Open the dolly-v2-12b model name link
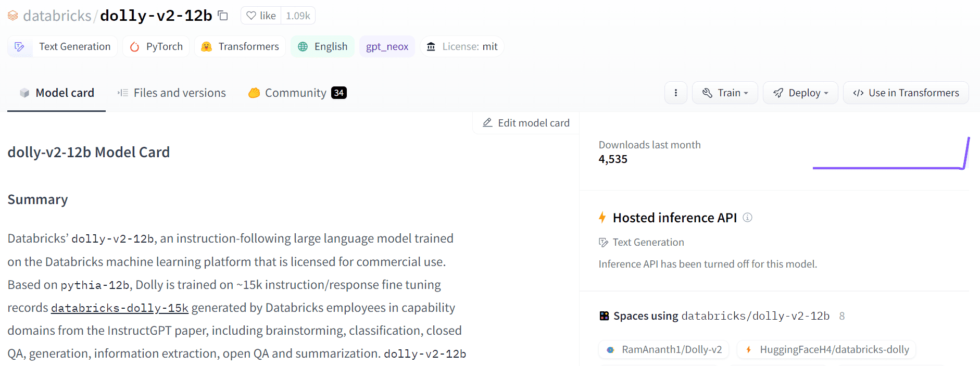 [156, 16]
